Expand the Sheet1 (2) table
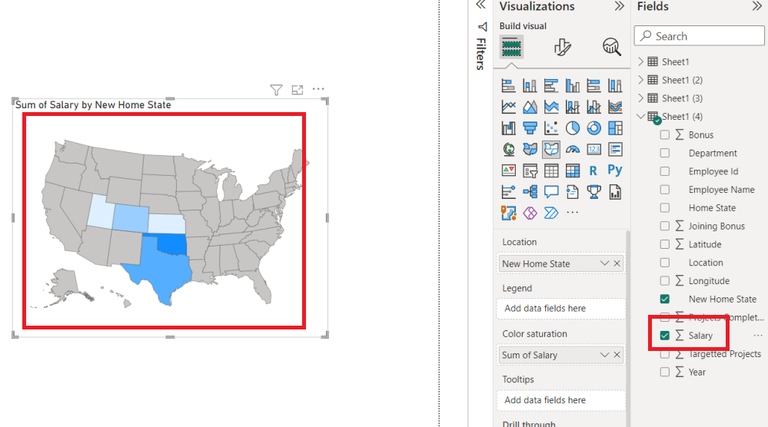The image size is (768, 427). coord(641,80)
